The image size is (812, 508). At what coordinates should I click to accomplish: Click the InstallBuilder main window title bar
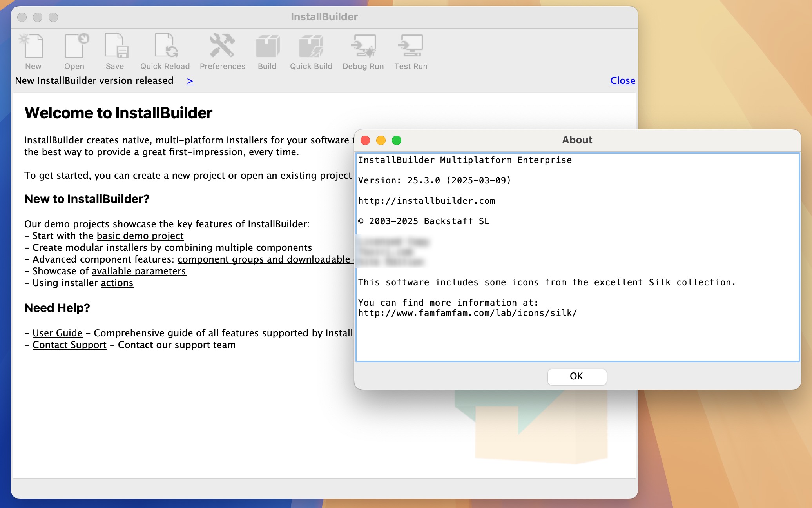coord(324,17)
